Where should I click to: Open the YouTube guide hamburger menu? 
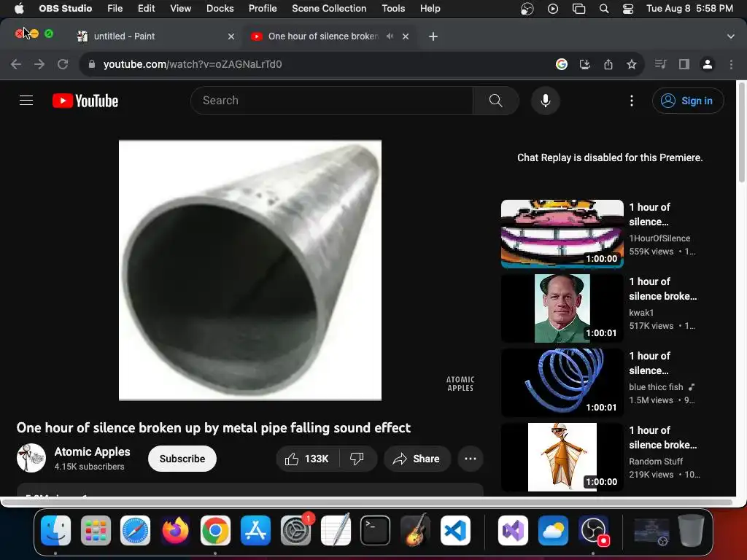(x=26, y=101)
